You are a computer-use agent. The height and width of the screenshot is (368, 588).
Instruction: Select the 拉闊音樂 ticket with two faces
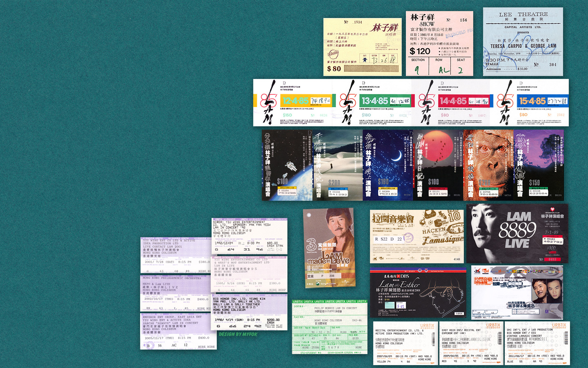click(x=517, y=292)
